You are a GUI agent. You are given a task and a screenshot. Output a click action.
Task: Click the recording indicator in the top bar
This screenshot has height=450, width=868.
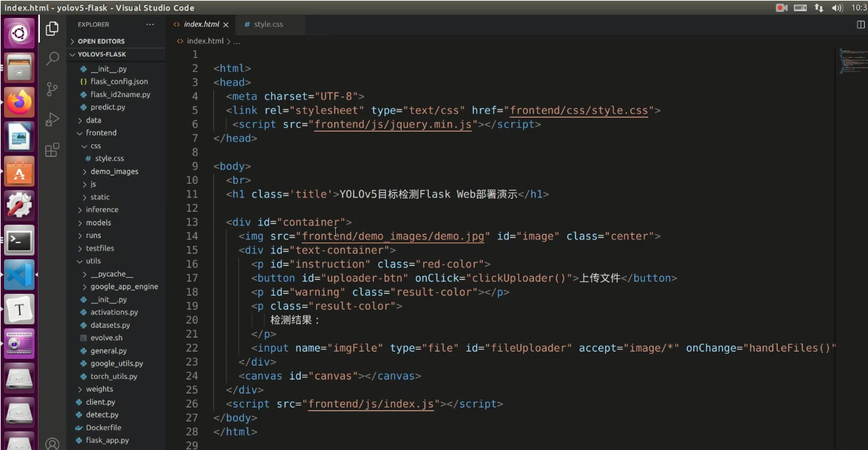pyautogui.click(x=782, y=8)
